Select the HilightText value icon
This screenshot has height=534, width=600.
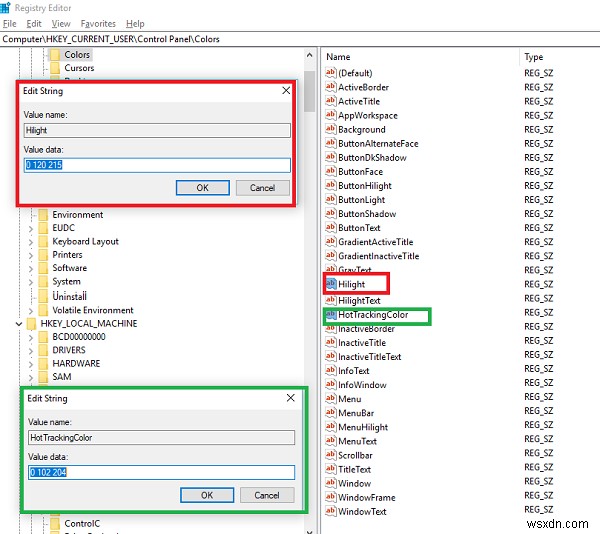[x=330, y=300]
